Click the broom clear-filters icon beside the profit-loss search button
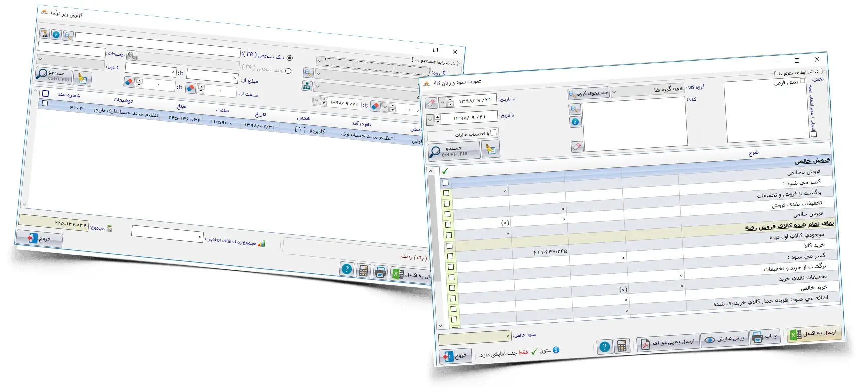This screenshot has width=868, height=392. [x=490, y=149]
